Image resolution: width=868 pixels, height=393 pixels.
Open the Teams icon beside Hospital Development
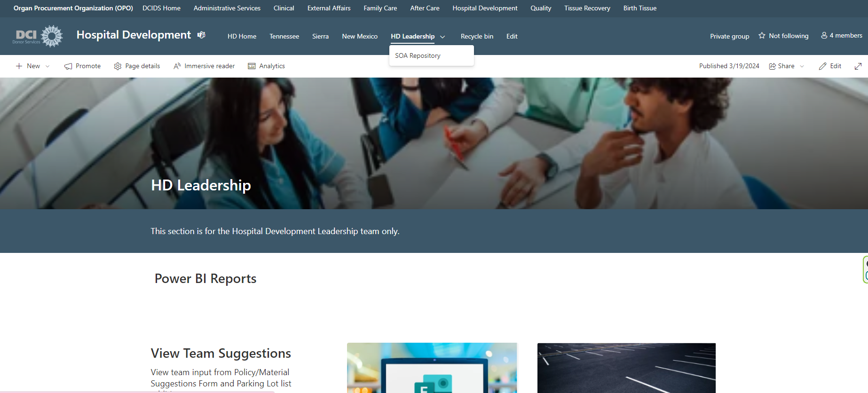click(x=201, y=35)
